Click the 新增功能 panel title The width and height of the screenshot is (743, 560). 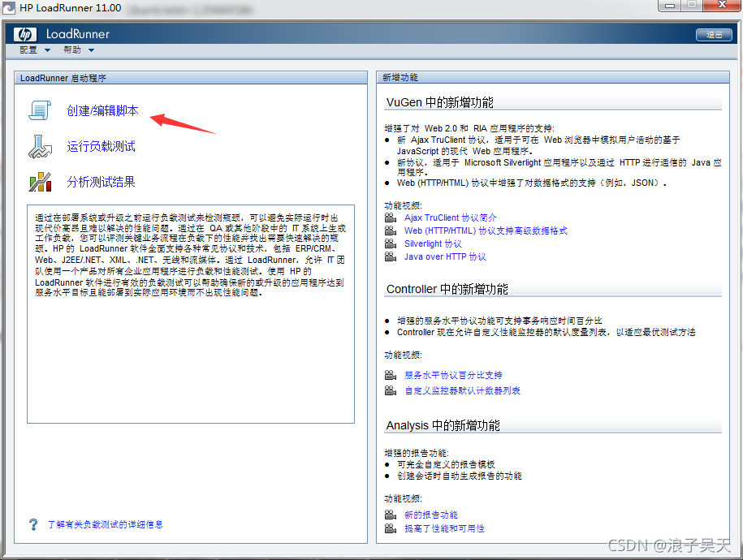400,78
